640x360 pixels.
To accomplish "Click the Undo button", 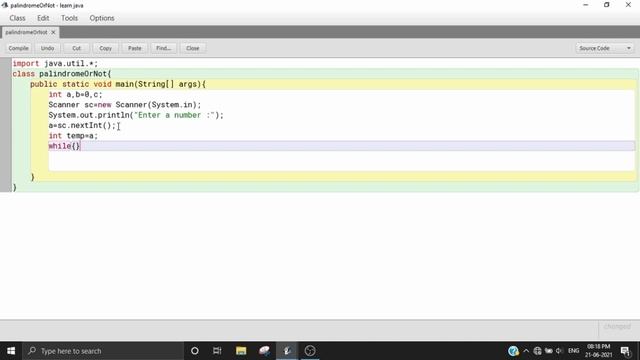I will pos(47,48).
